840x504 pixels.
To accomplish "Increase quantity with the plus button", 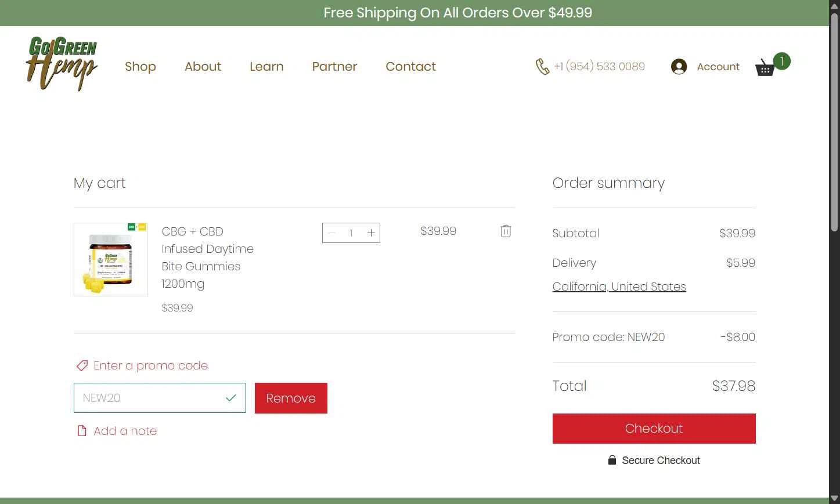I will [x=371, y=233].
